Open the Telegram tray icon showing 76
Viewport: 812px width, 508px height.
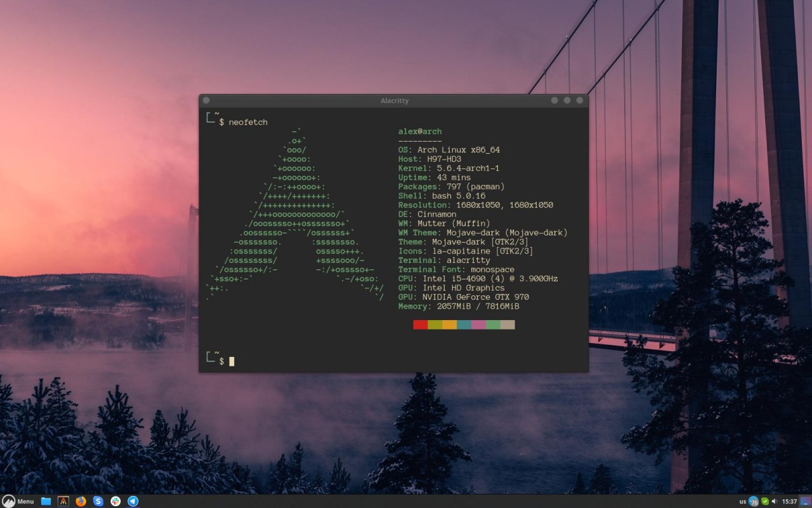click(x=754, y=502)
